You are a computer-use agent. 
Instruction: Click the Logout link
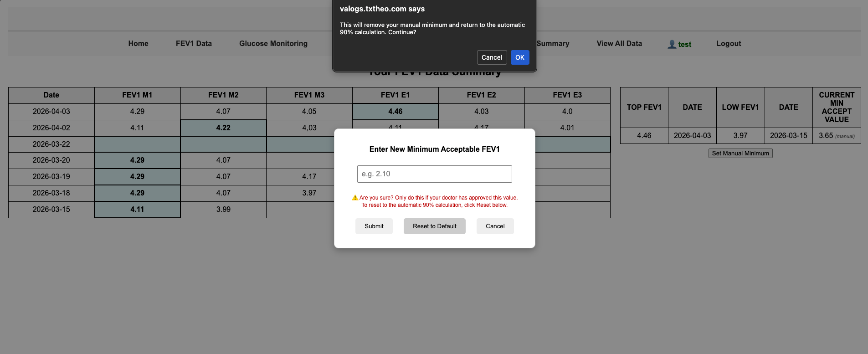point(728,44)
